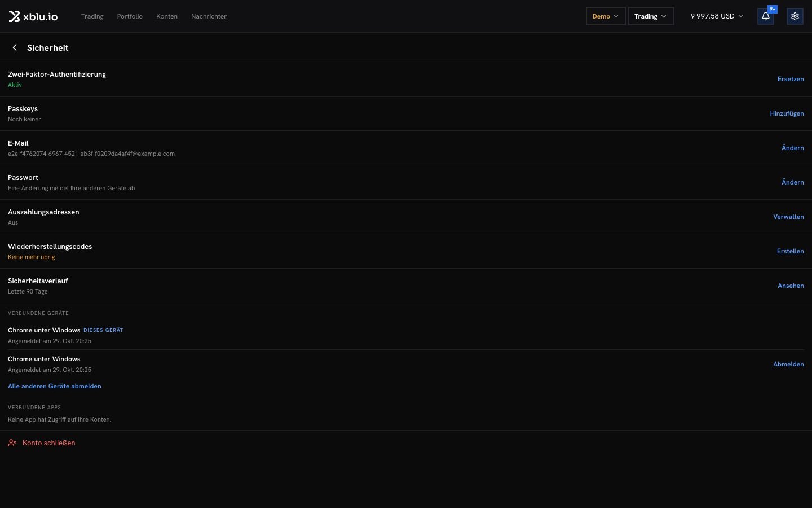Open the notifications bell
Screen dimensions: 812x508
[766, 16]
